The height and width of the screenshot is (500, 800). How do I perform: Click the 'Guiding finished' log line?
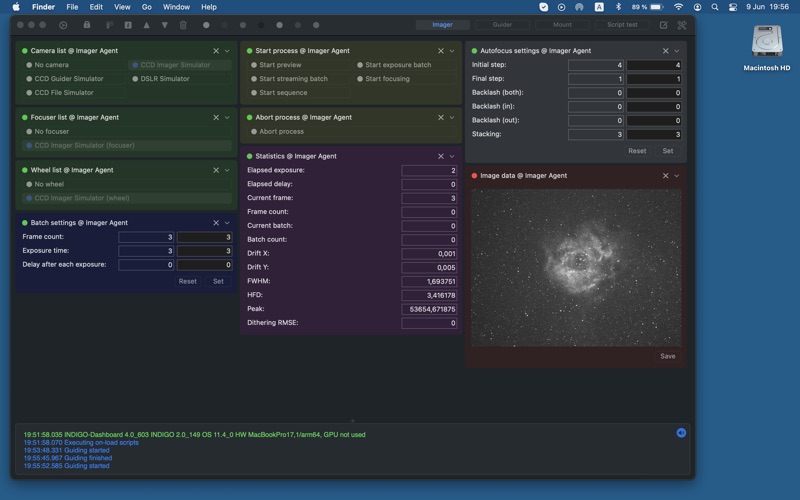pos(68,458)
